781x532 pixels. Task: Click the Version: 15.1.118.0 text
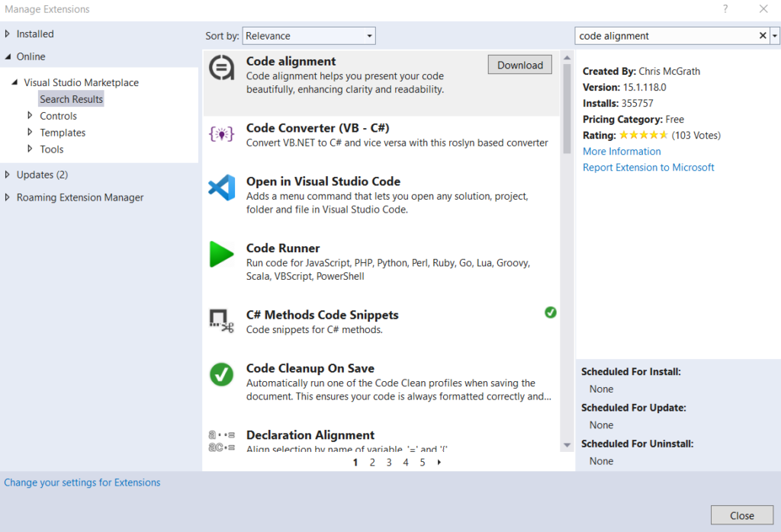pyautogui.click(x=624, y=87)
